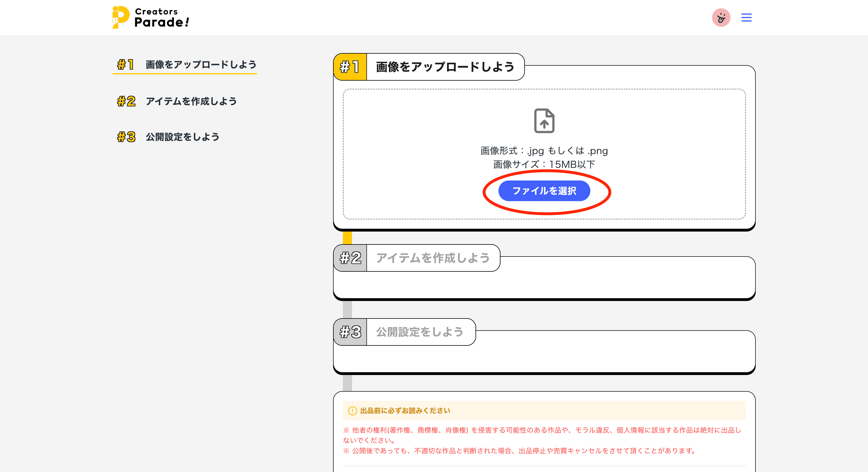
Task: Click the grey #3 badge in panel header
Action: click(350, 332)
